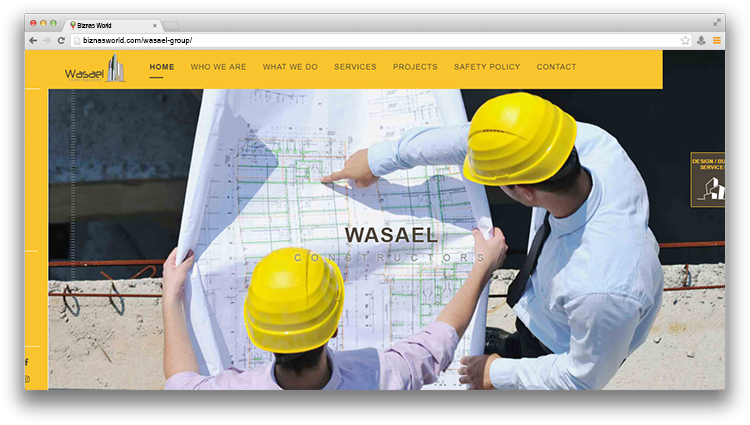The height and width of the screenshot is (425, 750).
Task: Open SAFETY POLICY menu item
Action: 487,67
